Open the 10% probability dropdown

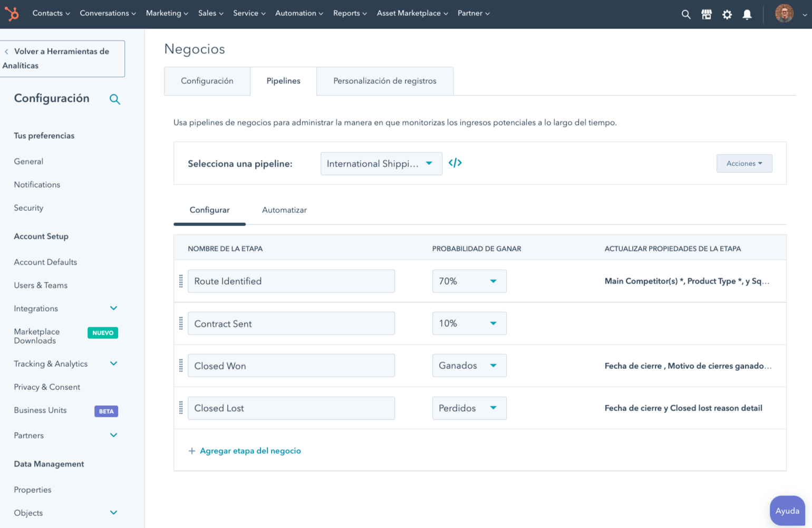pyautogui.click(x=469, y=323)
